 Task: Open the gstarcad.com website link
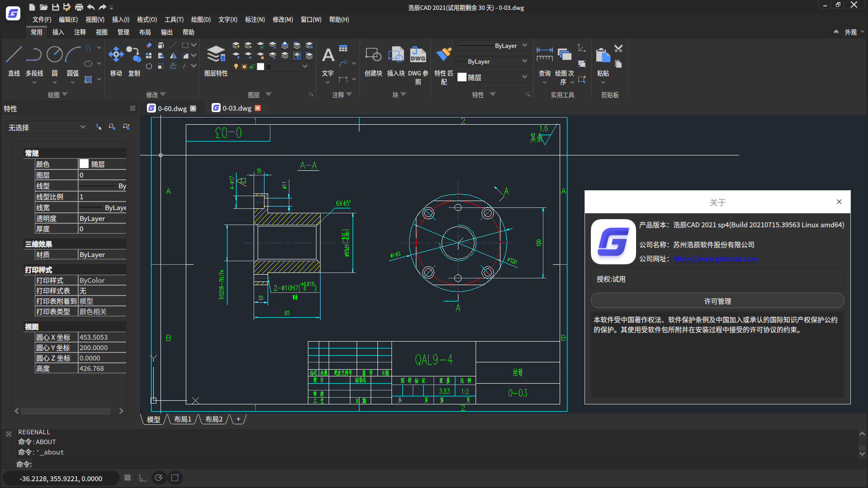[714, 259]
